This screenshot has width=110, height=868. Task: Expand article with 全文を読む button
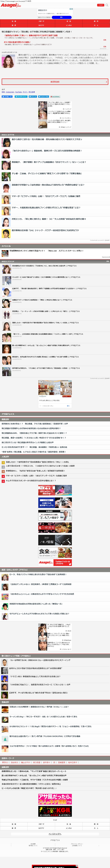[55, 82]
